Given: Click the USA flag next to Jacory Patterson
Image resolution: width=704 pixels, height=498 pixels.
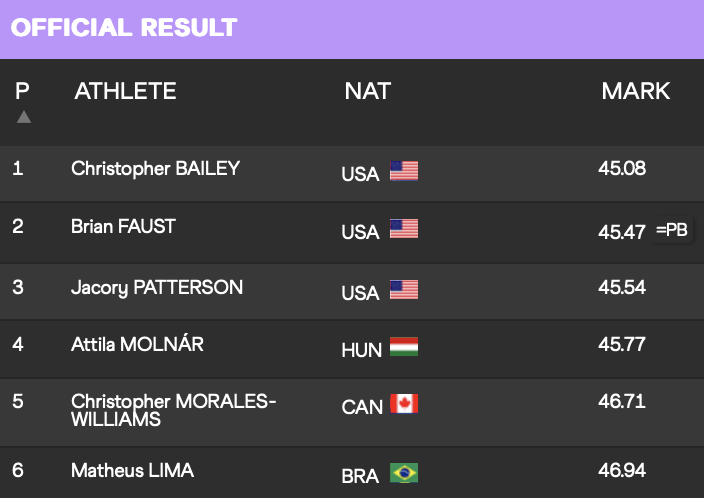Looking at the screenshot, I should click(x=404, y=290).
